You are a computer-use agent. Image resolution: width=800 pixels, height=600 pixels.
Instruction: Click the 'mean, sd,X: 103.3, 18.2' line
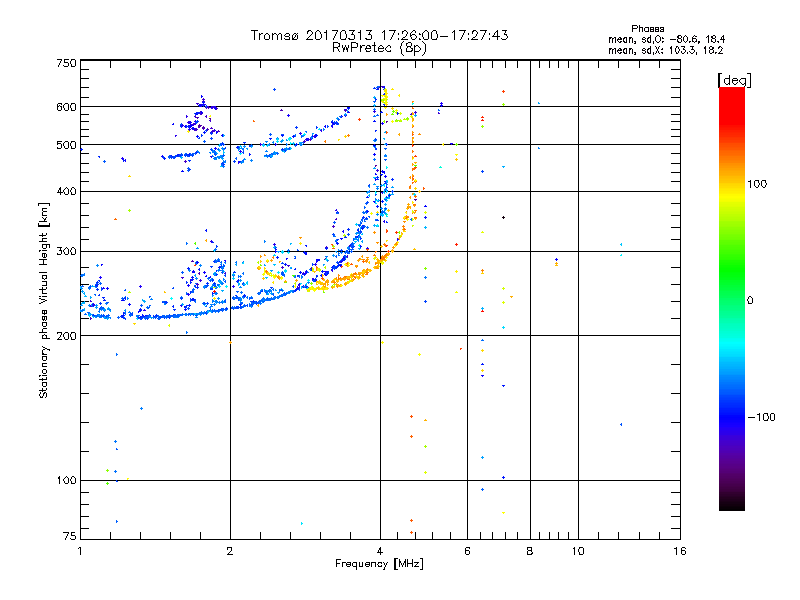coord(665,50)
